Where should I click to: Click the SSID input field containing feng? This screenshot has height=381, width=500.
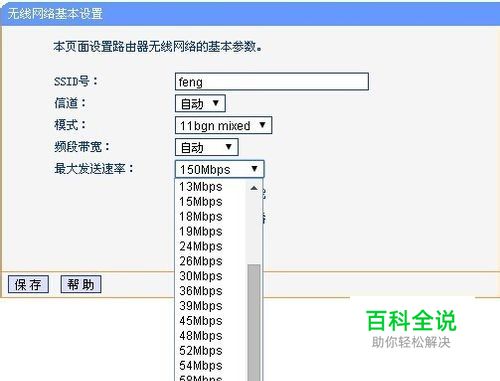click(x=272, y=81)
